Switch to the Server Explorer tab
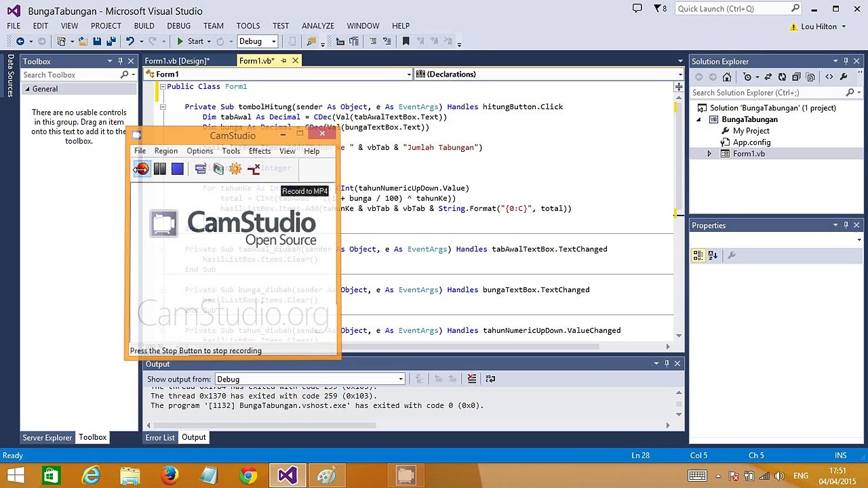Image resolution: width=868 pixels, height=488 pixels. click(47, 438)
